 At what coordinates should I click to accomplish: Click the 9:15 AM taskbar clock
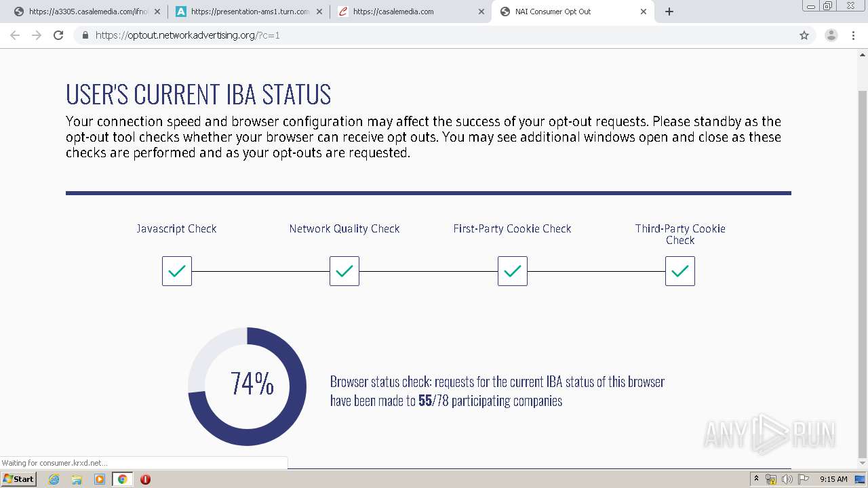(x=833, y=479)
